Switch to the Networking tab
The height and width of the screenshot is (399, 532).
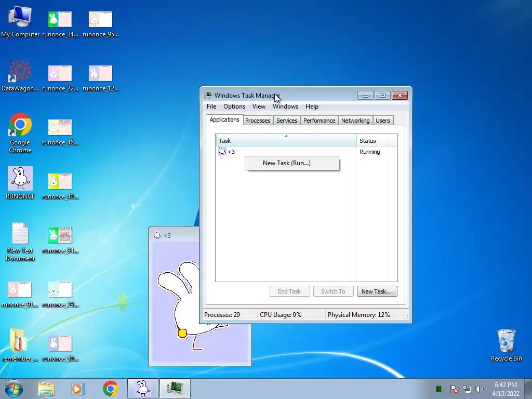point(355,121)
